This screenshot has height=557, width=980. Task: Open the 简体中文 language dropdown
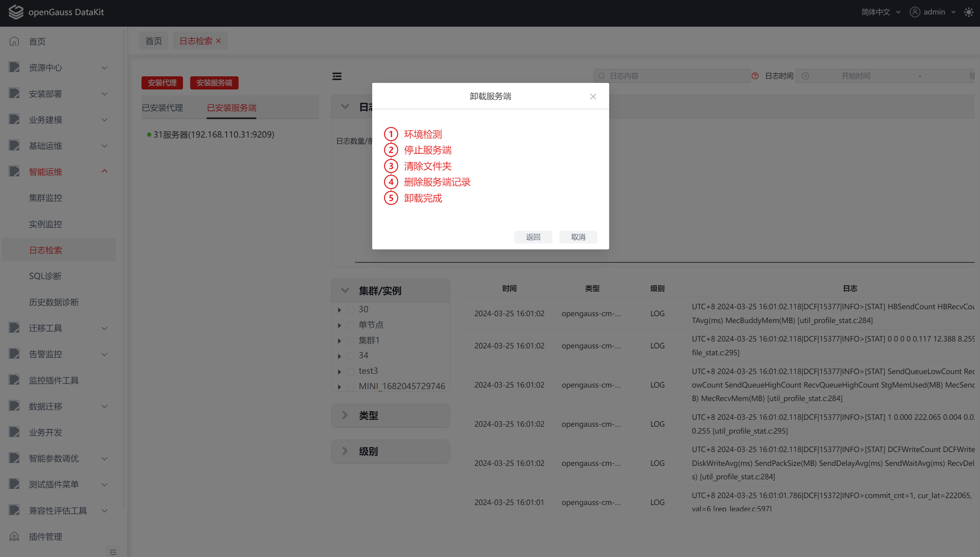(x=881, y=12)
